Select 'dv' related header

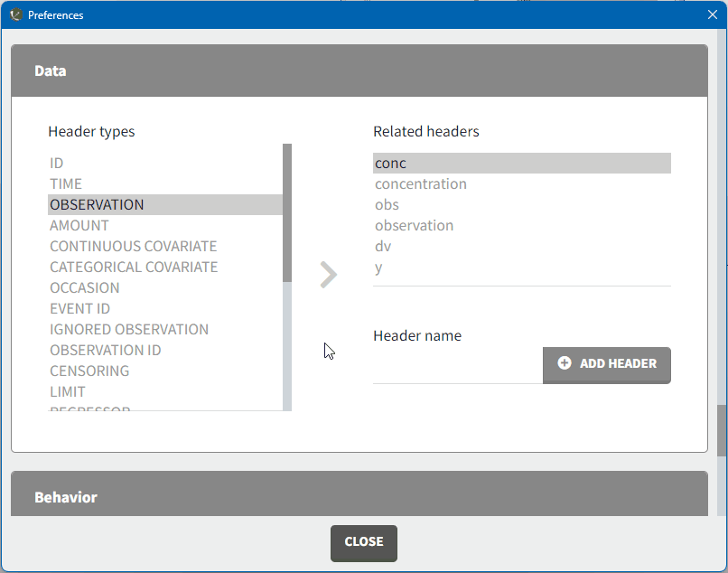click(x=383, y=247)
